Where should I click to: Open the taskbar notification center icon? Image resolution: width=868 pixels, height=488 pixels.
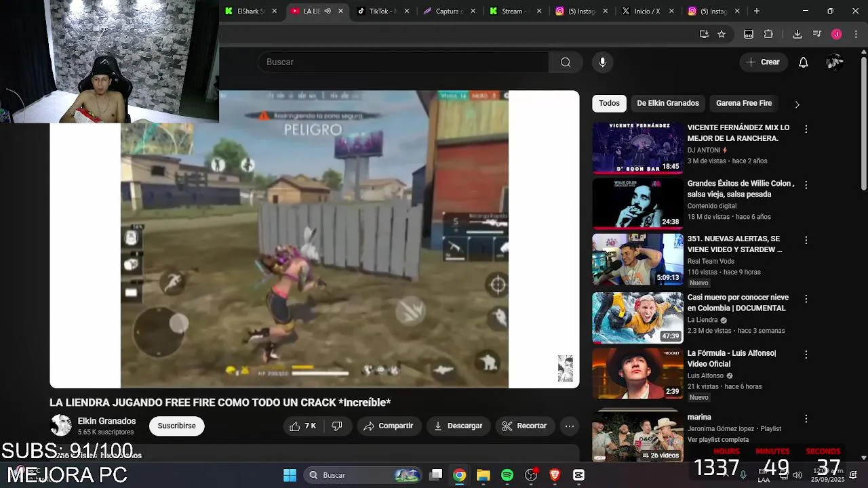coord(853,475)
